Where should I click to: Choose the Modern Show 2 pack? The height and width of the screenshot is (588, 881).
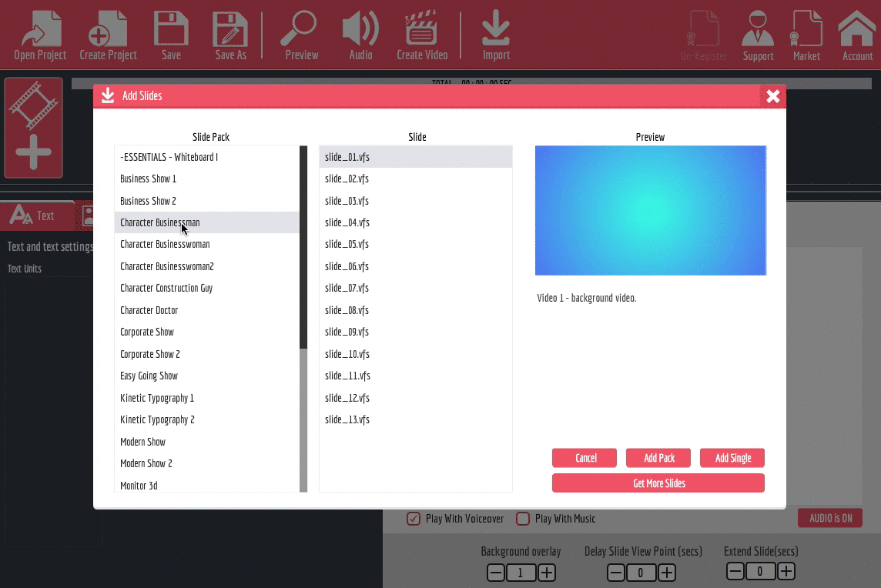(206, 463)
